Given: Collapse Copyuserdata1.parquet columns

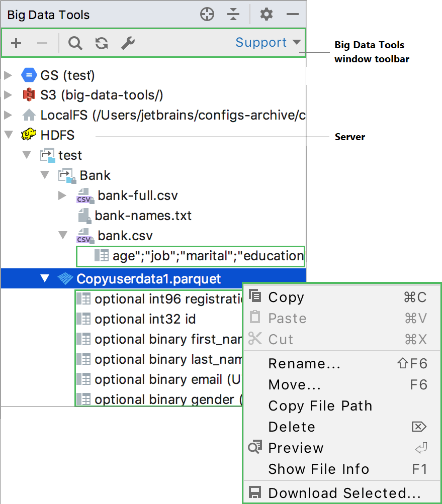Looking at the screenshot, I should [45, 278].
